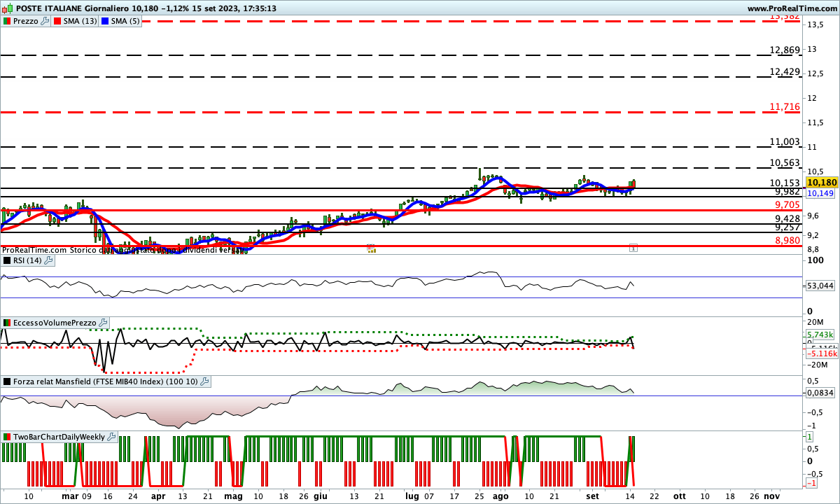This screenshot has height=504, width=840.
Task: Click the RSI value label 53,044
Action: pyautogui.click(x=820, y=286)
